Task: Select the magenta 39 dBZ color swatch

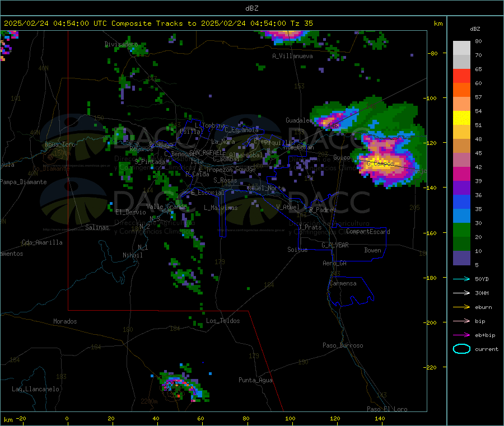Action: coord(461,174)
